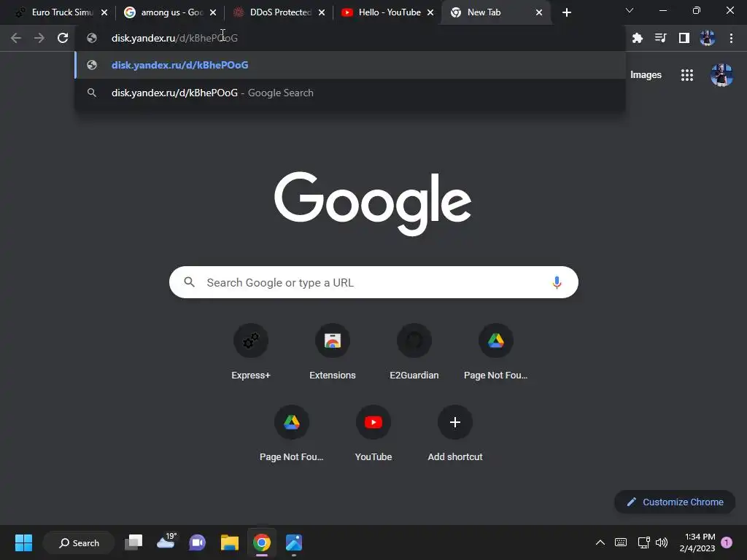The image size is (747, 560).
Task: Open the network tray icon
Action: tap(643, 542)
